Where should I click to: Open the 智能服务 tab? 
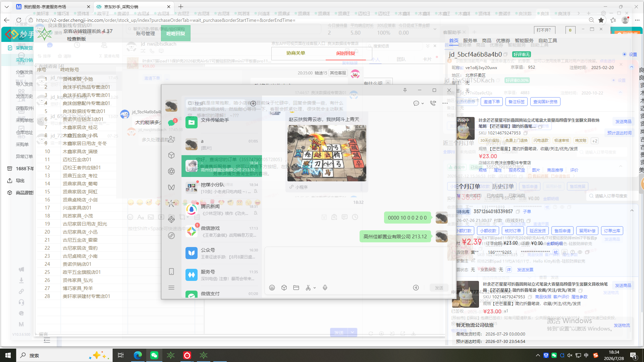coord(524,41)
